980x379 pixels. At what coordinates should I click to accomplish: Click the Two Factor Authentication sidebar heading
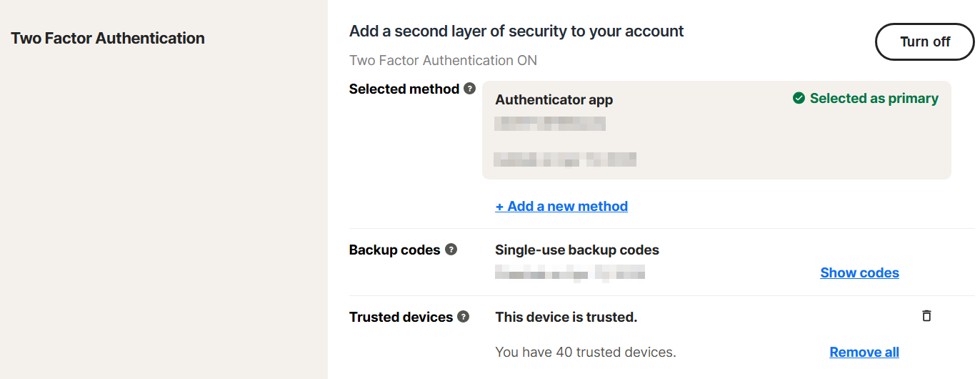click(108, 38)
